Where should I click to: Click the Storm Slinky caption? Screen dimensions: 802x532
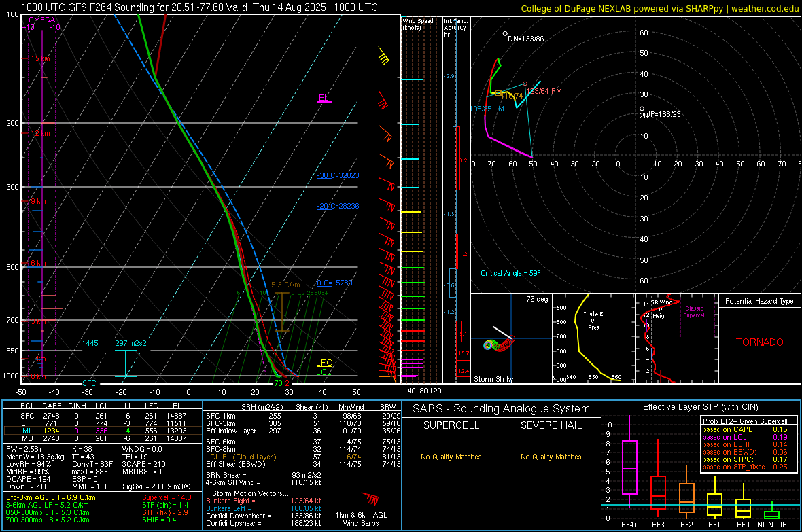(493, 379)
